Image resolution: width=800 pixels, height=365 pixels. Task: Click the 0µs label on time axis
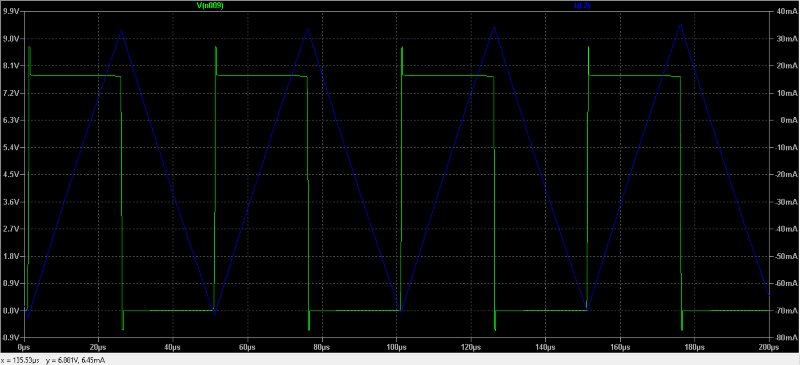point(24,347)
